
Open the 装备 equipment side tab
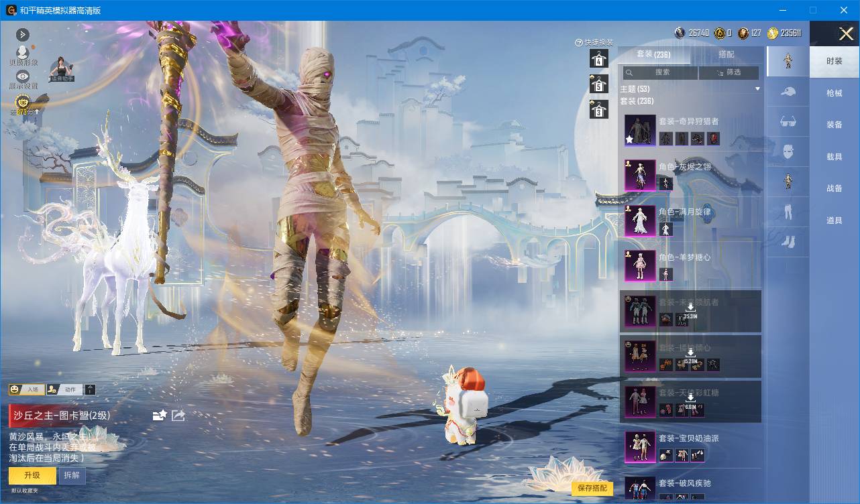pos(835,125)
